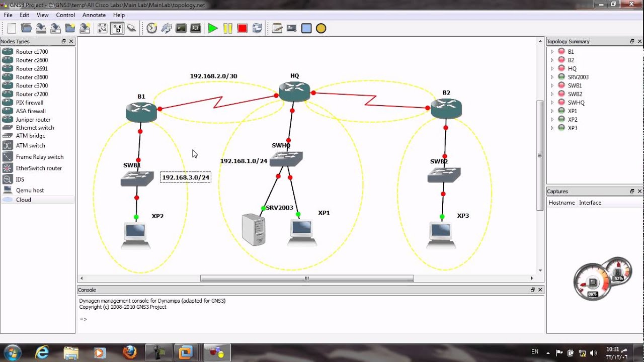644x362 pixels.
Task: Toggle show hostnames button
Action: [x=117, y=28]
